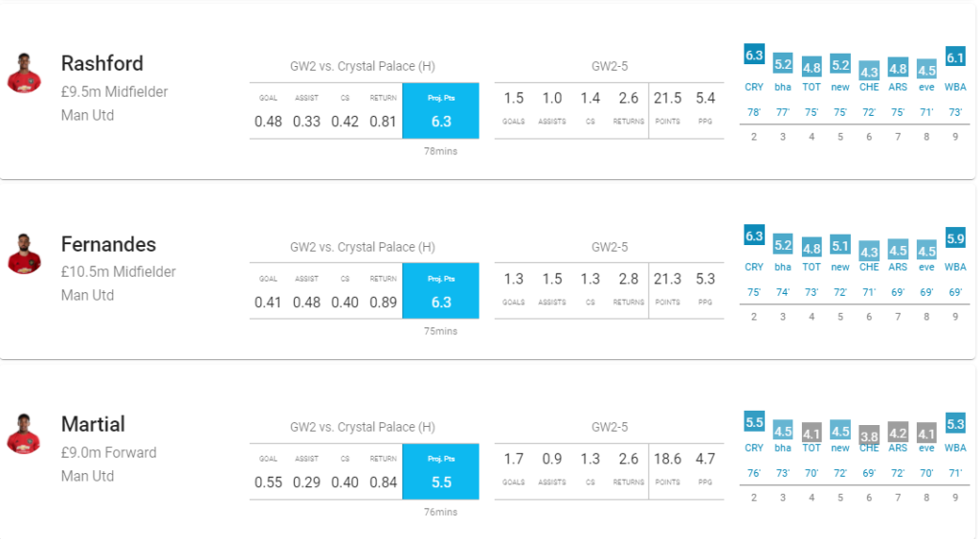
Task: Open the Martial player name link
Action: [x=93, y=424]
